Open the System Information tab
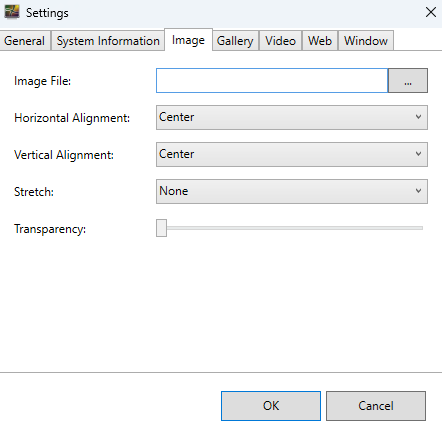This screenshot has width=442, height=432. click(108, 41)
